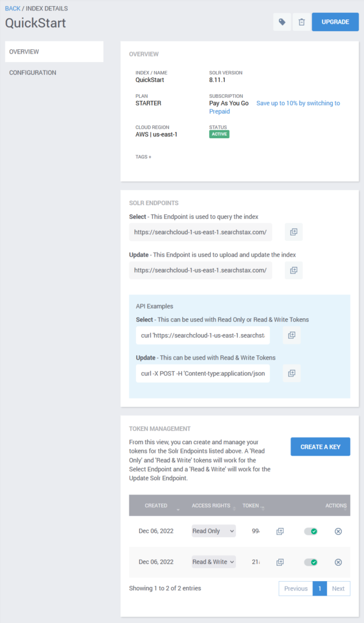Click the trash icon to delete index
Image resolution: width=364 pixels, height=623 pixels.
click(301, 22)
